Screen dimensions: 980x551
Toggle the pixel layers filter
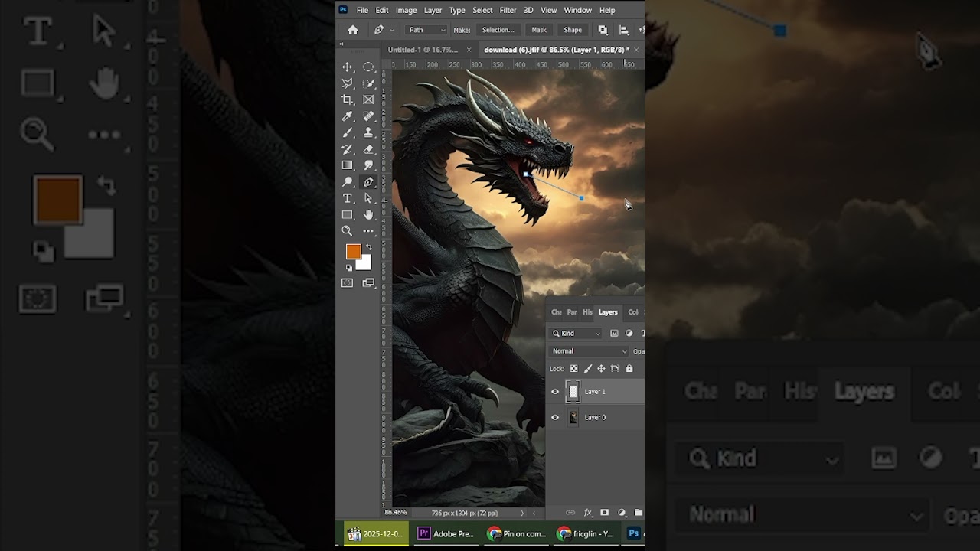[614, 334]
